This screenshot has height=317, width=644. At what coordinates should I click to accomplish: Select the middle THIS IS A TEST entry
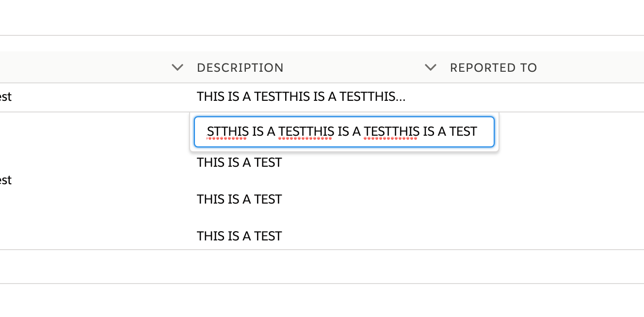239,199
